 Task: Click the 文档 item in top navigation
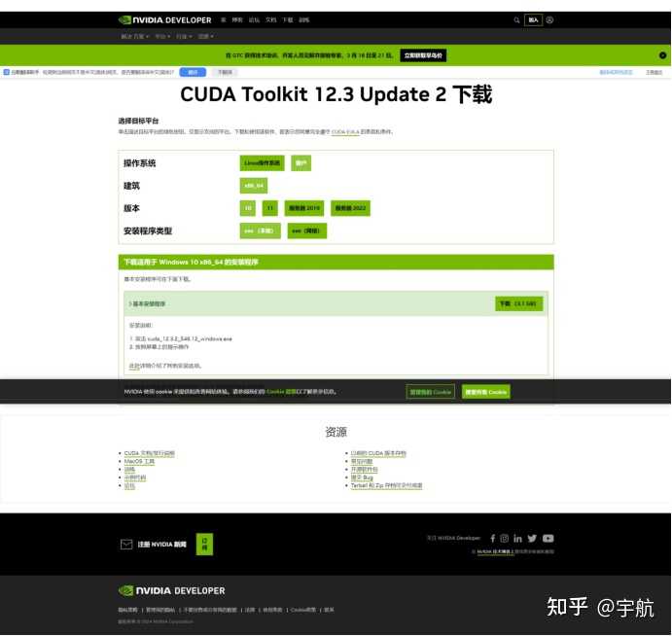(x=271, y=20)
